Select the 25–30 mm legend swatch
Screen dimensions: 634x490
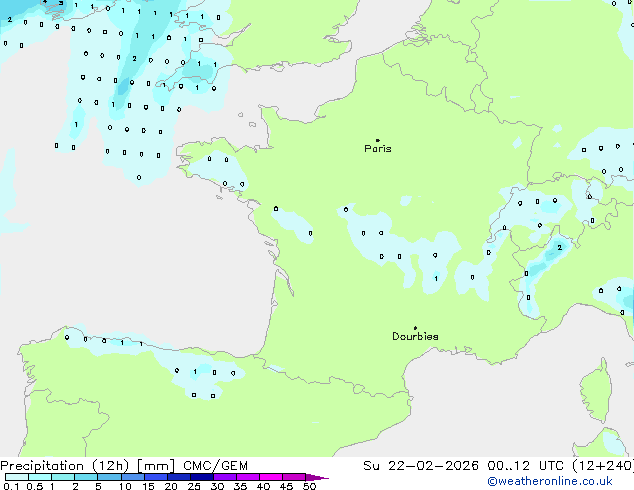[x=202, y=477]
